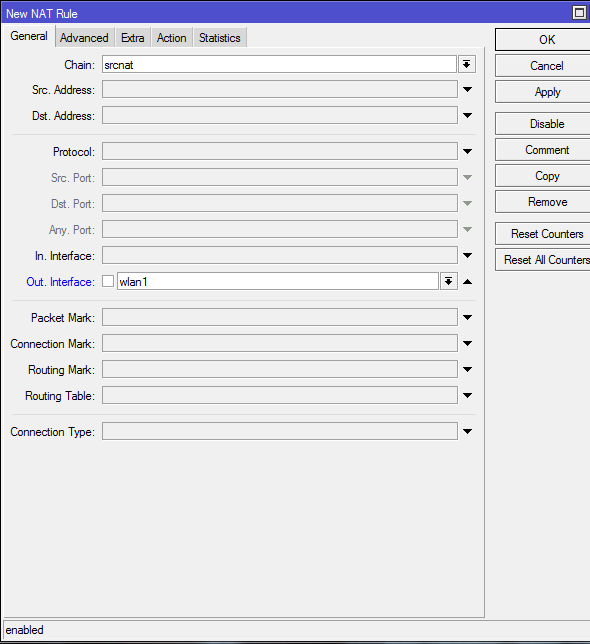This screenshot has height=644, width=590.
Task: Expand the Src. Address field
Action: [467, 89]
